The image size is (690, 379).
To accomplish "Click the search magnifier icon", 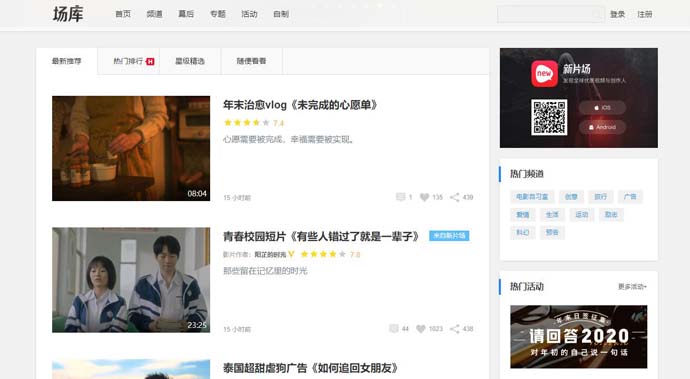I will (x=597, y=14).
